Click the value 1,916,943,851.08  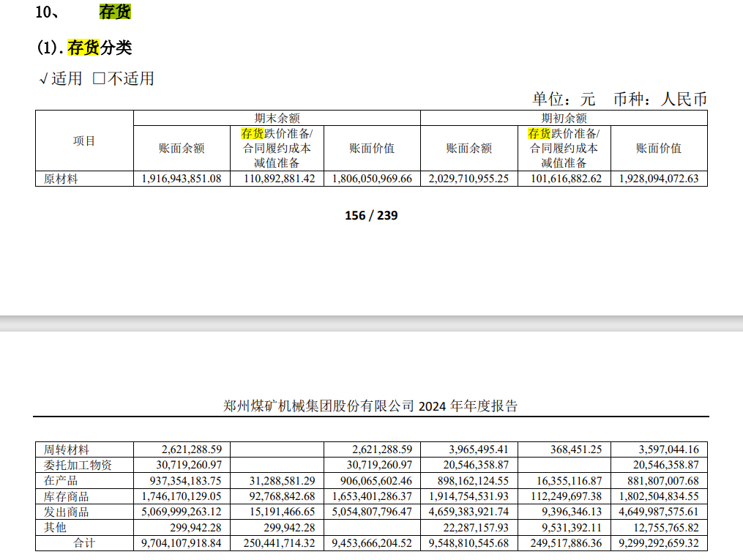[182, 179]
